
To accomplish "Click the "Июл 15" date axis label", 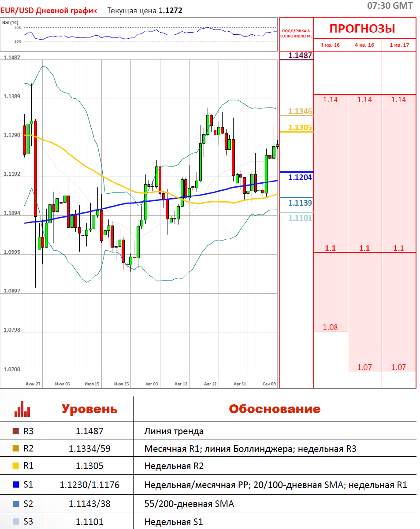I will coord(92,384).
